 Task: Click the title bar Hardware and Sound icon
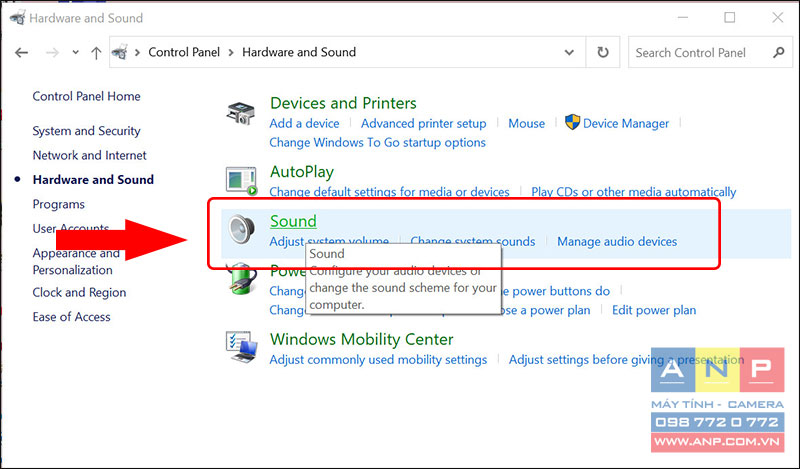pos(17,18)
